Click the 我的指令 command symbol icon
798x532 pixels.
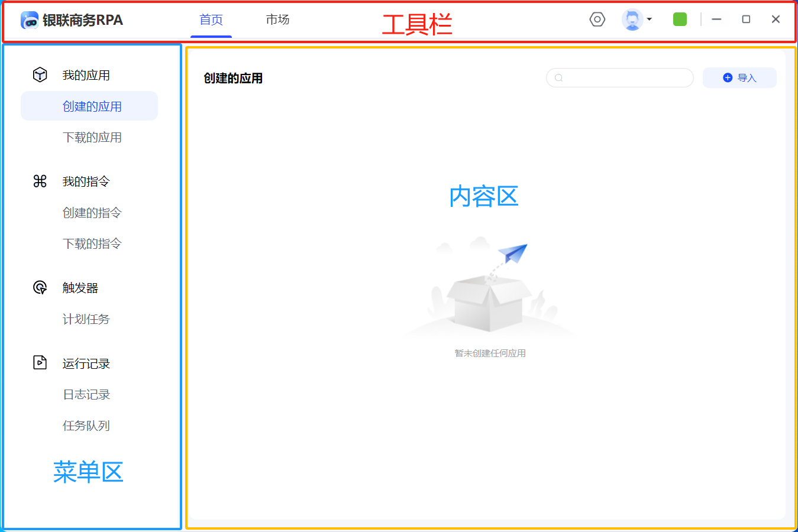click(40, 181)
